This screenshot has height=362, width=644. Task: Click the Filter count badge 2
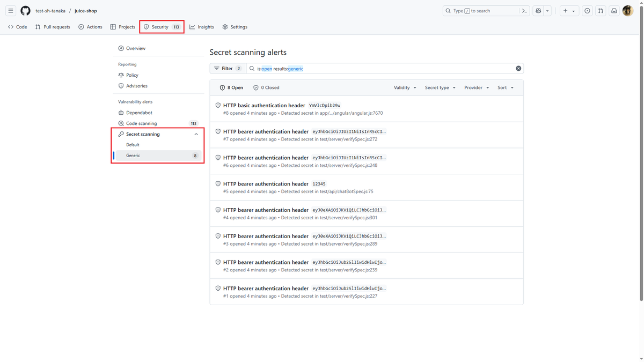click(239, 69)
